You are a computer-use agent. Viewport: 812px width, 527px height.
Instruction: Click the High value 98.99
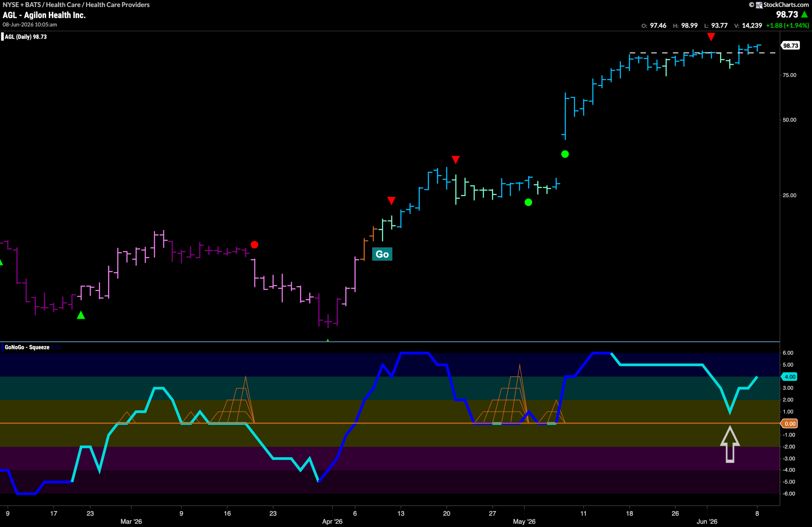point(689,26)
